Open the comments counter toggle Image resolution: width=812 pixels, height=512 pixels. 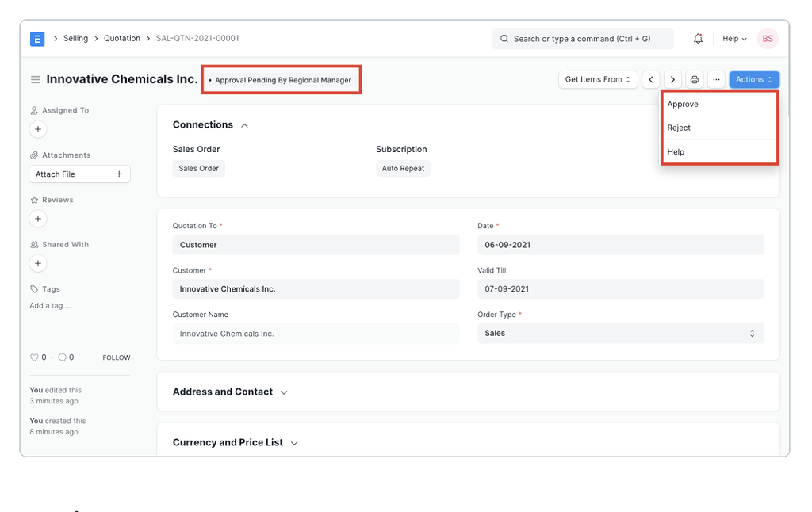(x=61, y=357)
